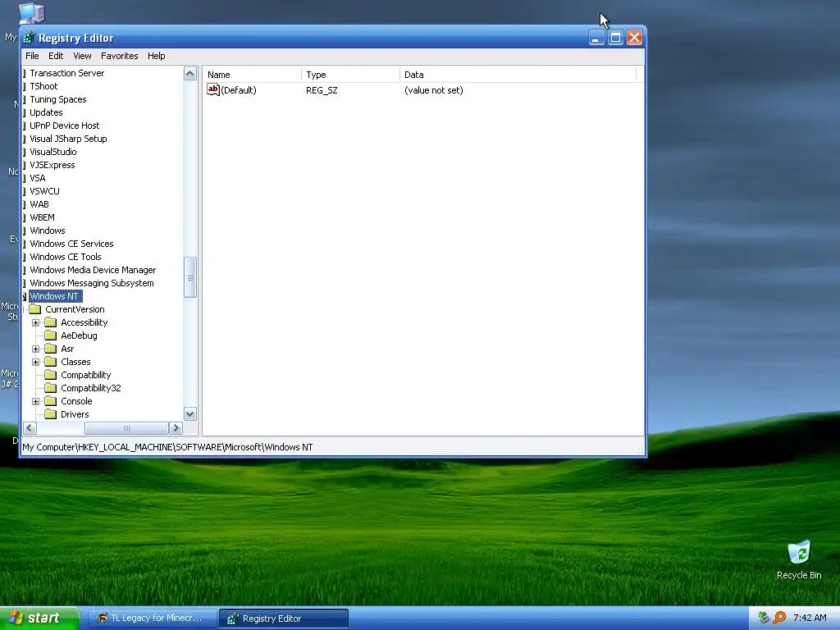Click the Compatibility folder icon

[x=50, y=375]
